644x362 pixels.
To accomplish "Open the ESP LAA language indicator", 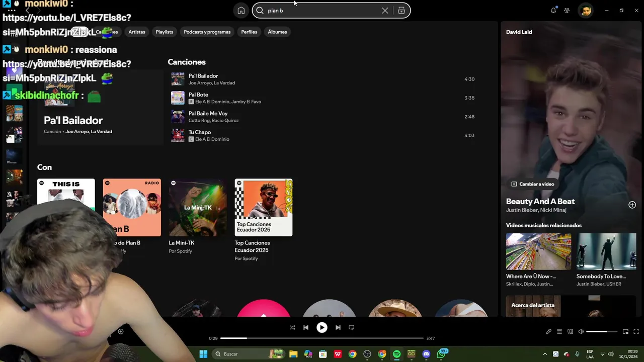I will (x=590, y=354).
